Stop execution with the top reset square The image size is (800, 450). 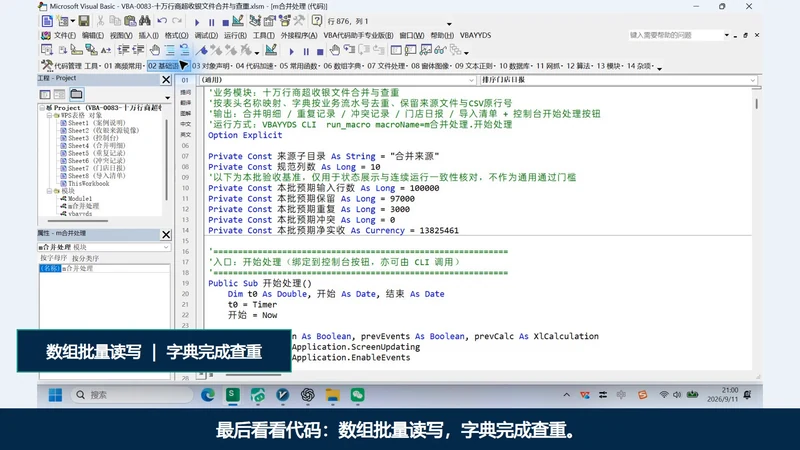(x=225, y=22)
